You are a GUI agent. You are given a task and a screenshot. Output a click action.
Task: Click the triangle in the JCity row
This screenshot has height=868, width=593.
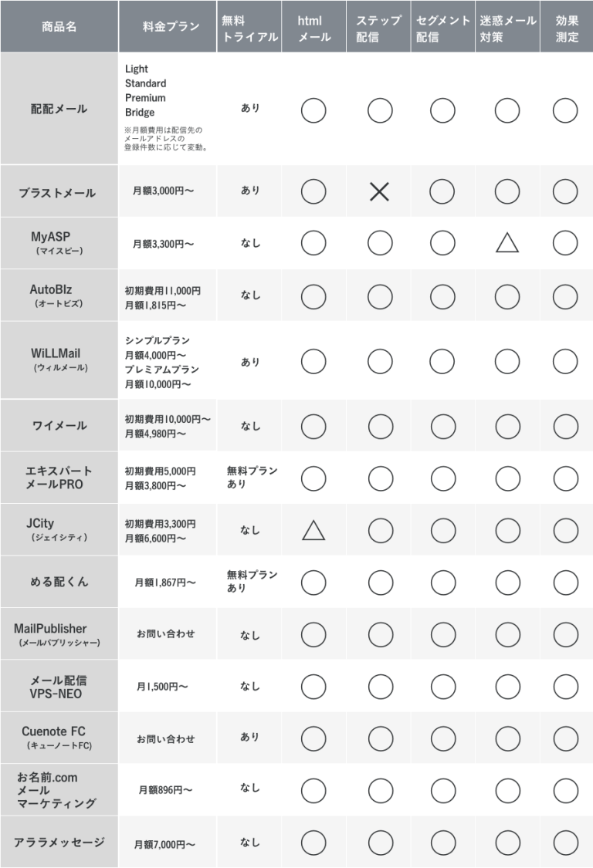(x=313, y=530)
